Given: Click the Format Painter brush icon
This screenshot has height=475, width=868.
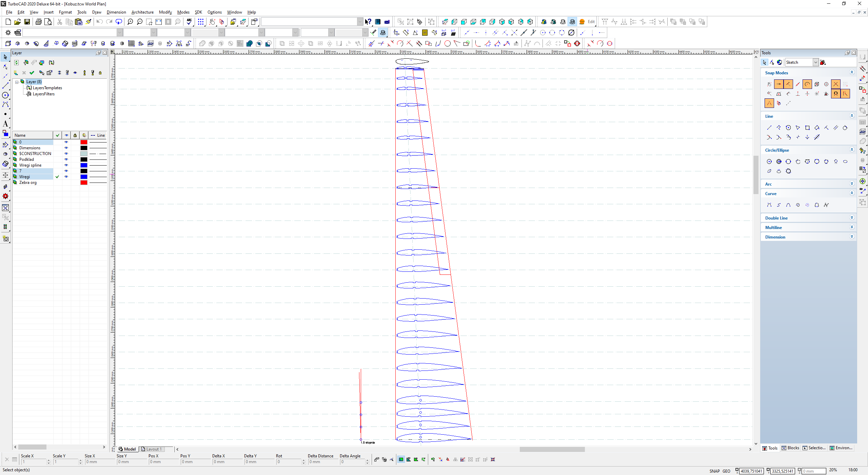Looking at the screenshot, I should pyautogui.click(x=88, y=22).
